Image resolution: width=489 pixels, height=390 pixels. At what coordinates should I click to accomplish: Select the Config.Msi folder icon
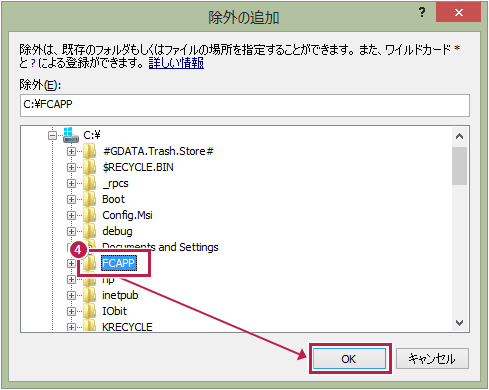click(89, 215)
